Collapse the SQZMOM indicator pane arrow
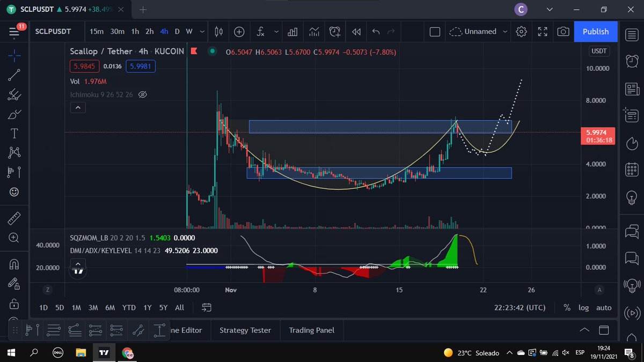The height and width of the screenshot is (362, 644). click(x=78, y=263)
